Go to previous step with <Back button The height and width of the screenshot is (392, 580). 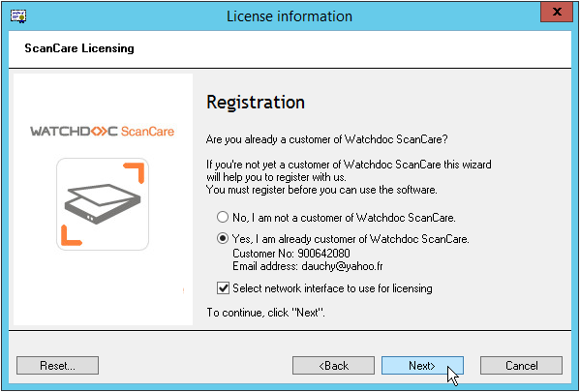click(333, 365)
